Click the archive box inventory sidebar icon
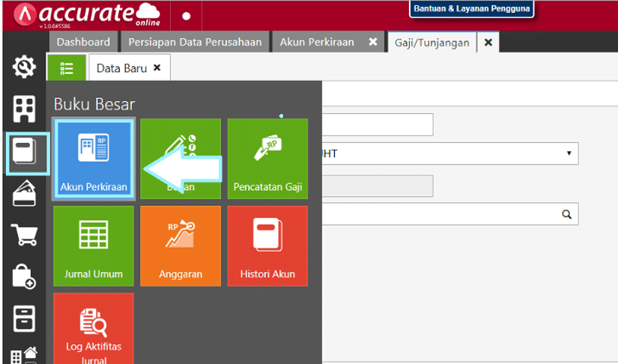Viewport: 618px width, 364px height. coord(25,319)
